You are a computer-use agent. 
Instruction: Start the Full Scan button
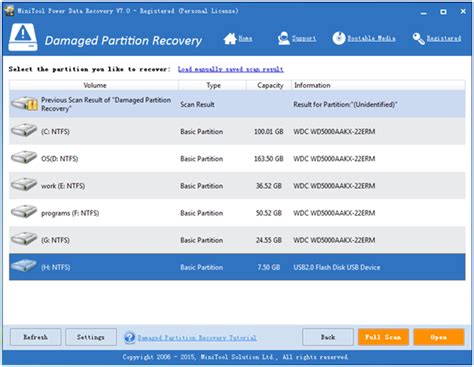tap(383, 337)
